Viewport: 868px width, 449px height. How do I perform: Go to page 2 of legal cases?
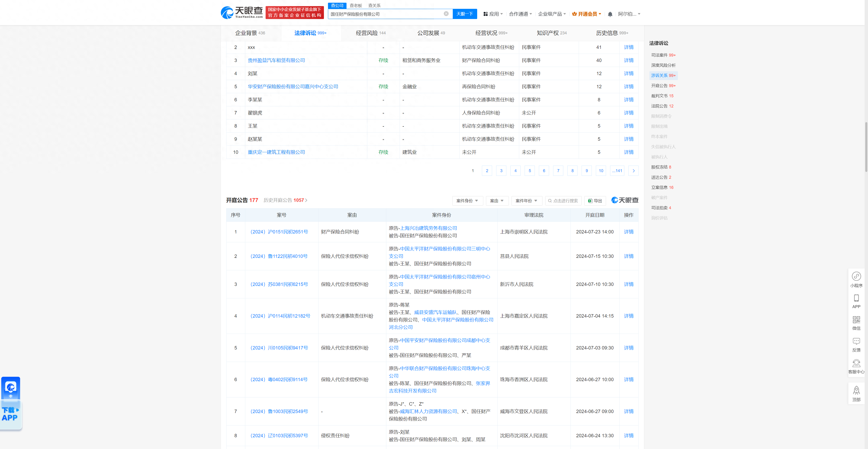coord(487,171)
